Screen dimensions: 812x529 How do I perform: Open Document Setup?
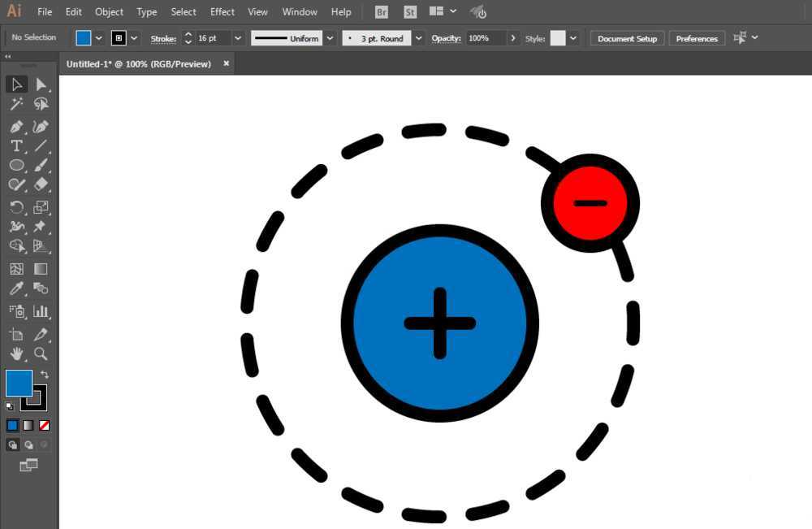coord(627,37)
